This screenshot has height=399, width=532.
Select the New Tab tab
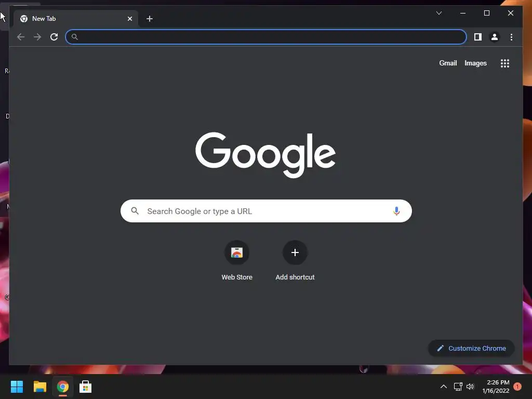(x=76, y=19)
